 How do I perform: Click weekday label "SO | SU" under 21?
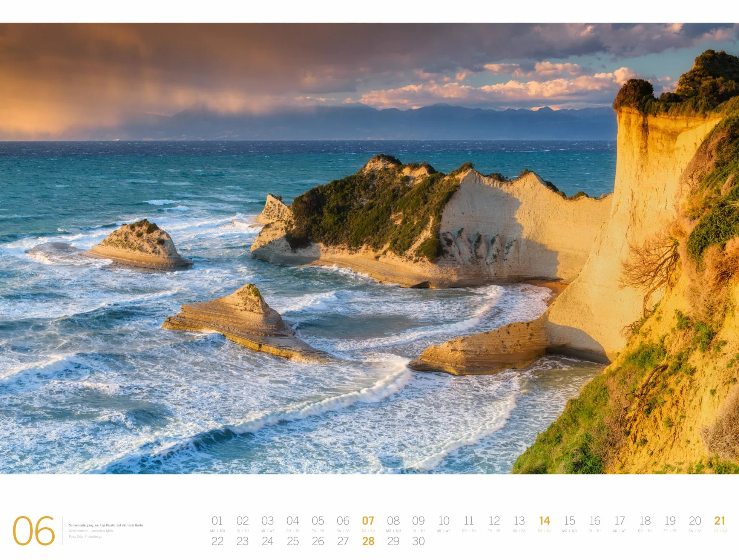[720, 531]
